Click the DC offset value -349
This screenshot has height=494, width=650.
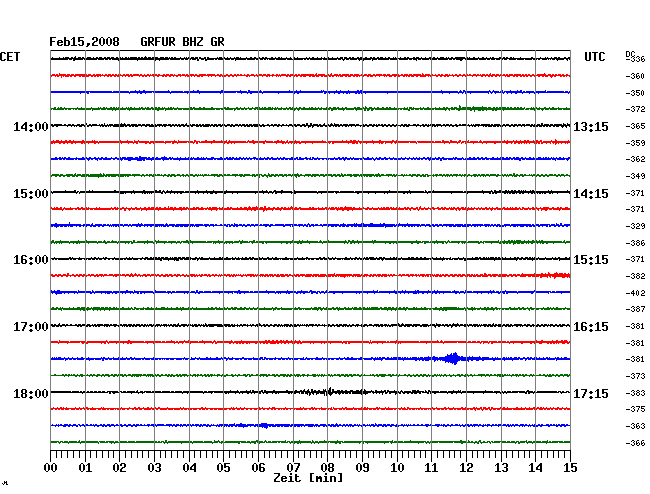pos(635,177)
